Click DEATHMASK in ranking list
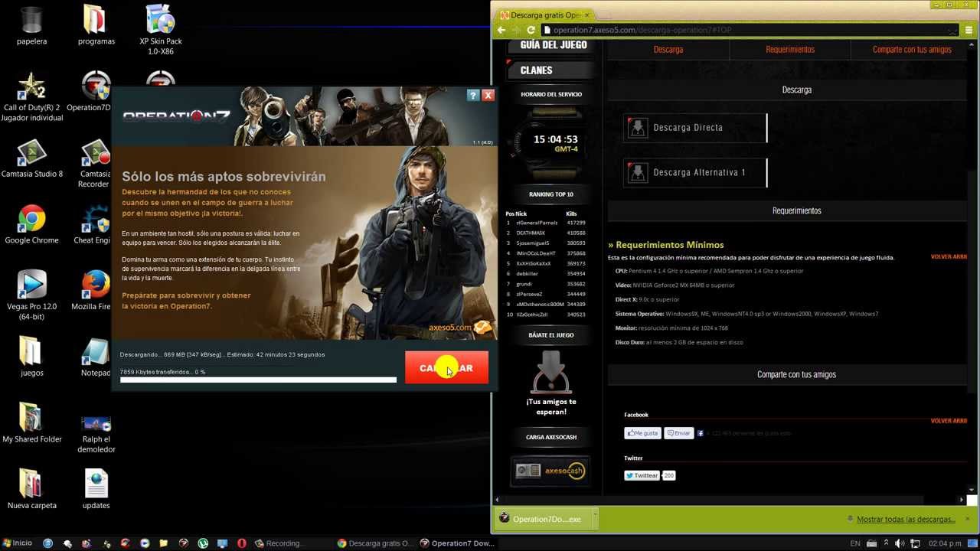 (531, 233)
